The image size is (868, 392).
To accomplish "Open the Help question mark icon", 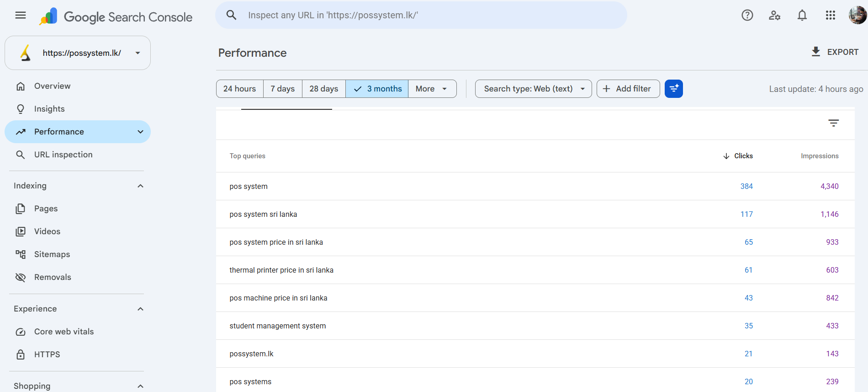I will coord(747,15).
